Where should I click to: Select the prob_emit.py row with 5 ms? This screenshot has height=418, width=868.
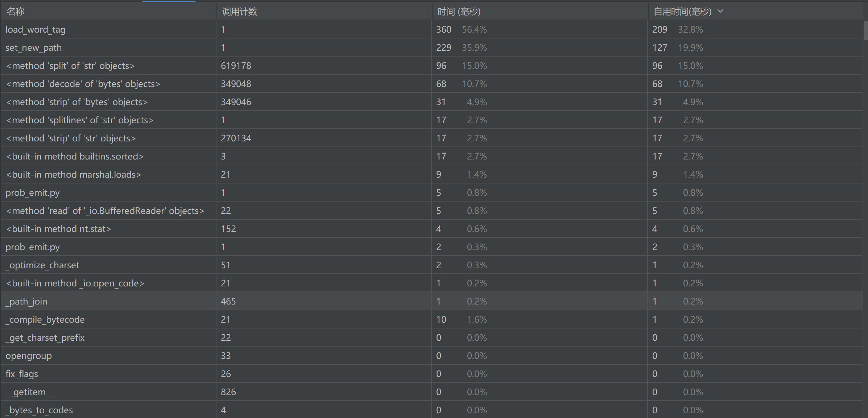click(33, 193)
